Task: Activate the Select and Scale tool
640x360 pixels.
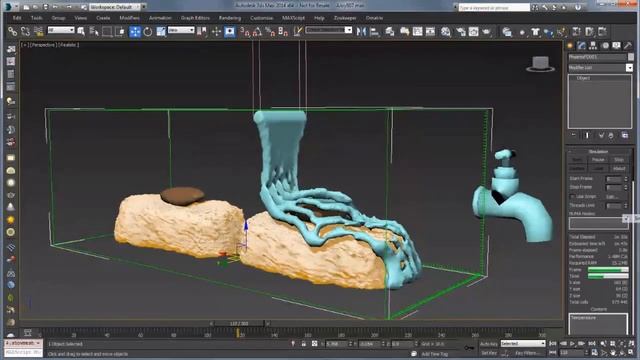Action: point(161,31)
